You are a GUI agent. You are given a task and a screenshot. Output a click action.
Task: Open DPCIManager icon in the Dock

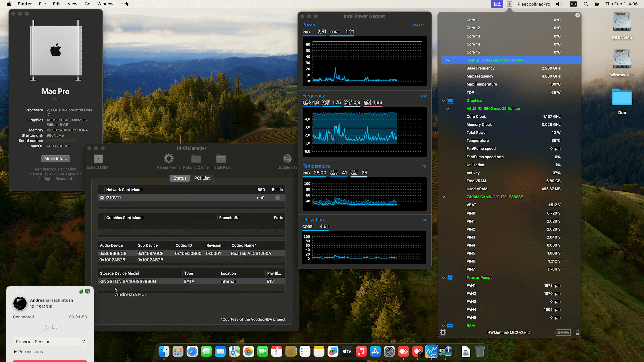coord(446,351)
